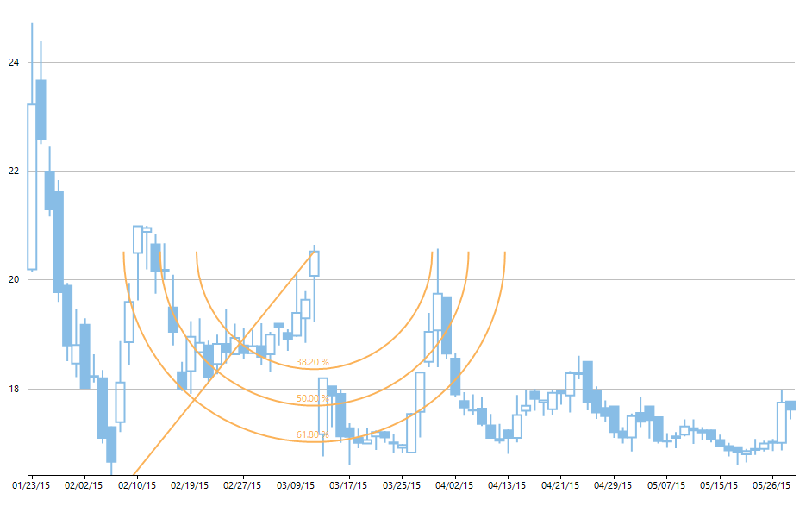
Task: Select the 03/17/15 date axis label
Action: click(x=348, y=486)
